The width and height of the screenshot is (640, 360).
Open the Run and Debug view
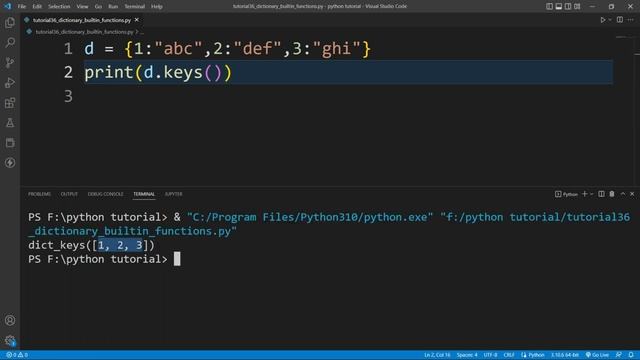pyautogui.click(x=10, y=82)
